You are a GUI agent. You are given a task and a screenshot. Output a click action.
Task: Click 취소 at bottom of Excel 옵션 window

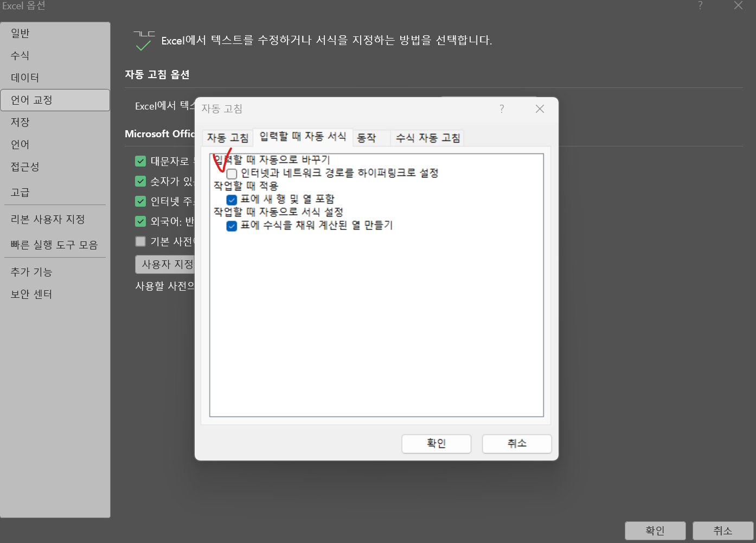click(723, 531)
